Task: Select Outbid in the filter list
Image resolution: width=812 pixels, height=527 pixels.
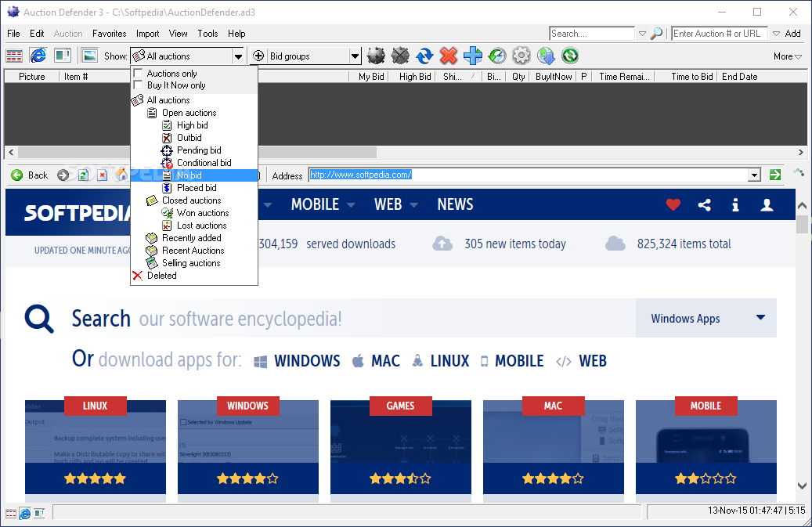Action: click(x=189, y=138)
